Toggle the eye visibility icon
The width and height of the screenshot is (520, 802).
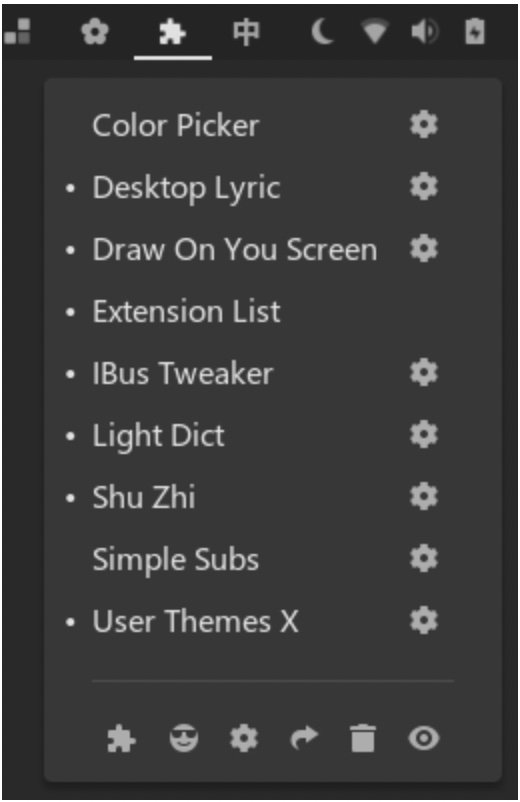point(423,738)
